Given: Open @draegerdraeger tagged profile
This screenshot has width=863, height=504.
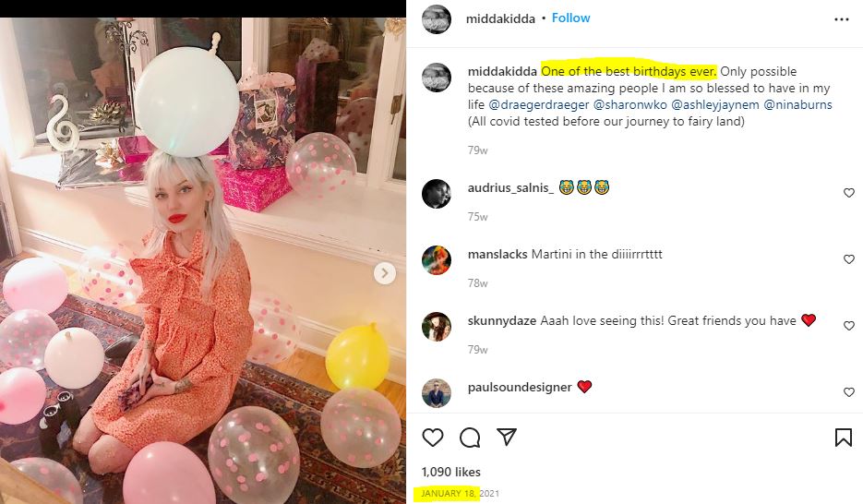Looking at the screenshot, I should 538,104.
